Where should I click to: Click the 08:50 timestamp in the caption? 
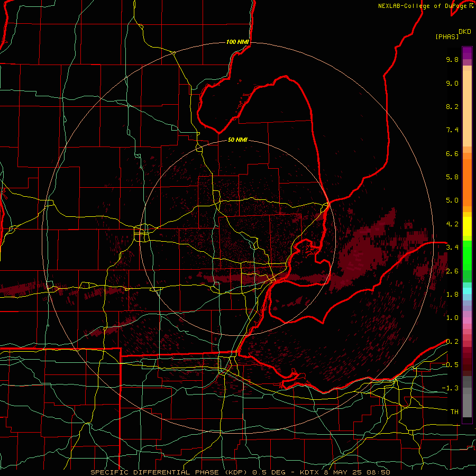[379, 472]
